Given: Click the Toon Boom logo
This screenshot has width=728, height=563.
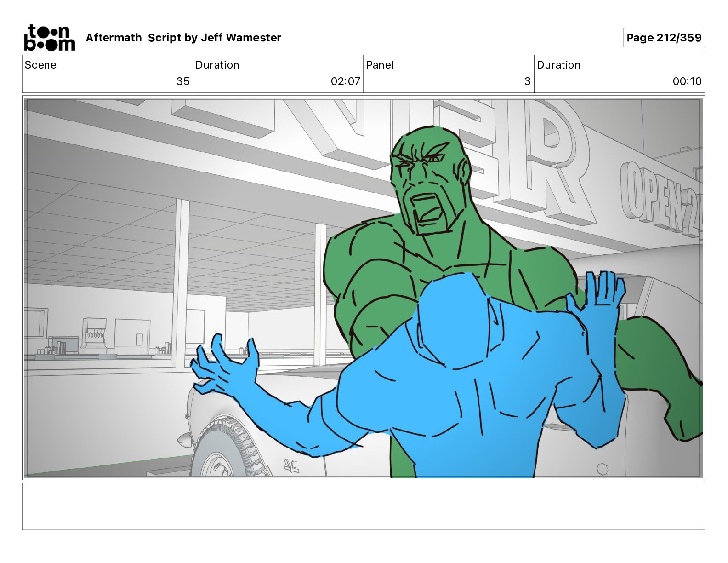Looking at the screenshot, I should coord(49,38).
